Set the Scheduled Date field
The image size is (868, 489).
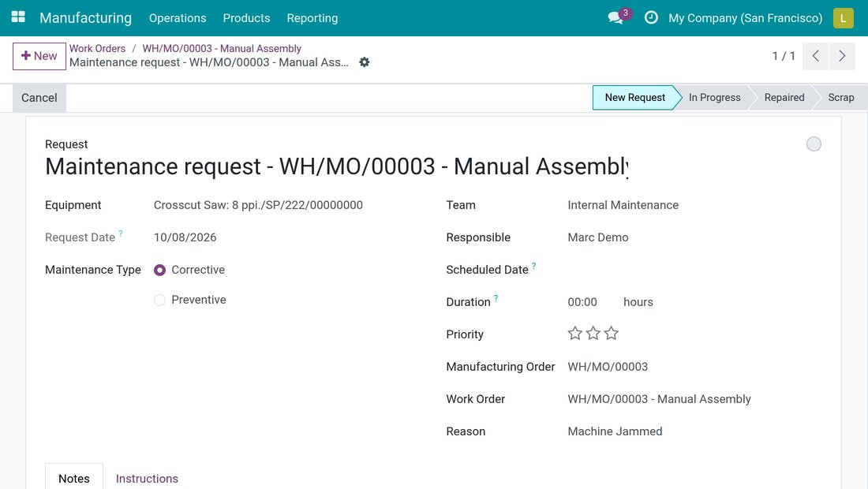694,270
